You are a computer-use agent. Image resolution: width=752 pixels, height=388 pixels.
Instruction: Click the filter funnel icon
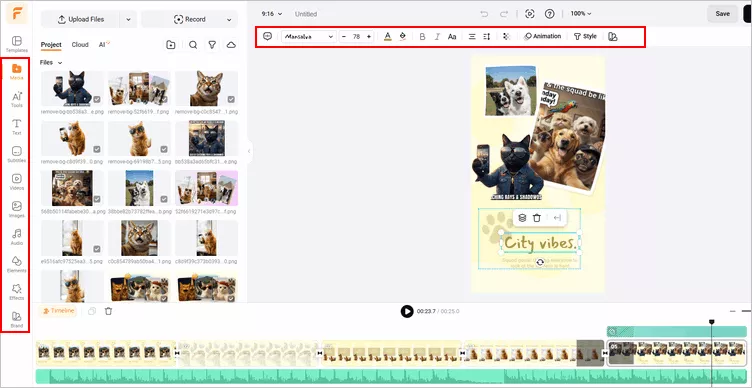click(x=212, y=45)
